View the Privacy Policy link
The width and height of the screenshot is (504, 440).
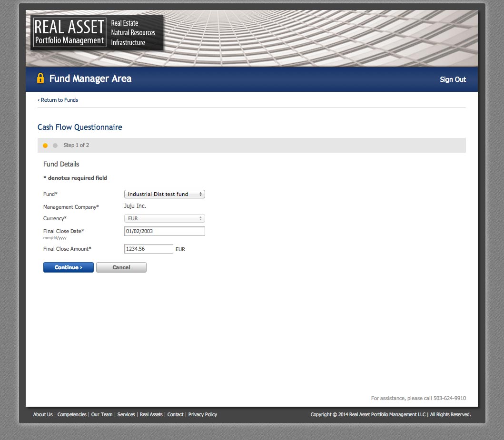point(203,414)
